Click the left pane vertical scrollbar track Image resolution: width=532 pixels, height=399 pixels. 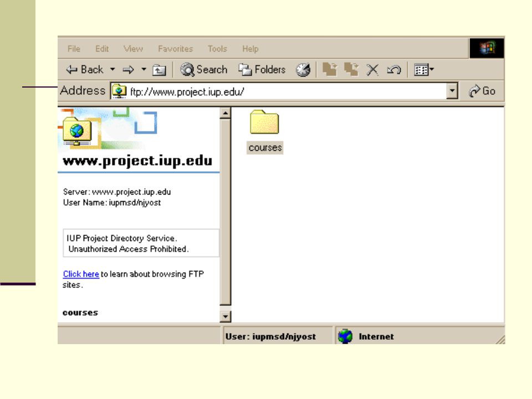(226, 308)
